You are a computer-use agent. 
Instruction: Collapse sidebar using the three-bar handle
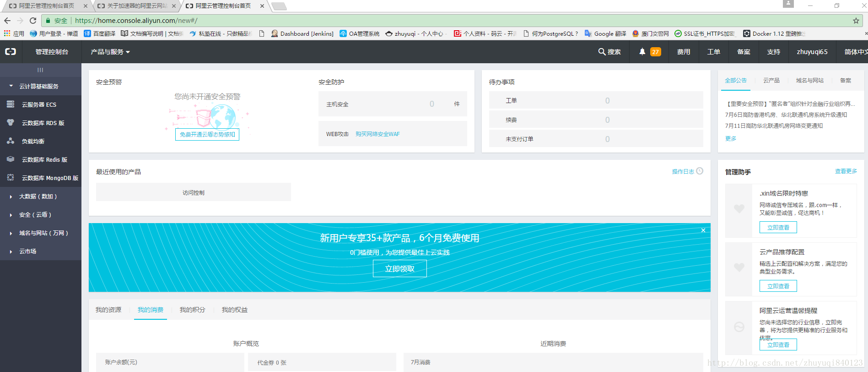[x=40, y=70]
